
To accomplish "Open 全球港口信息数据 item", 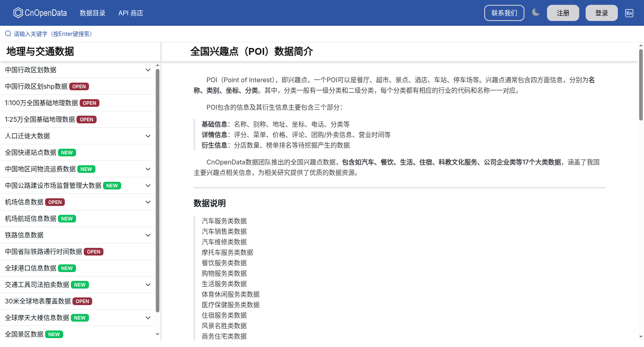I will (77, 268).
